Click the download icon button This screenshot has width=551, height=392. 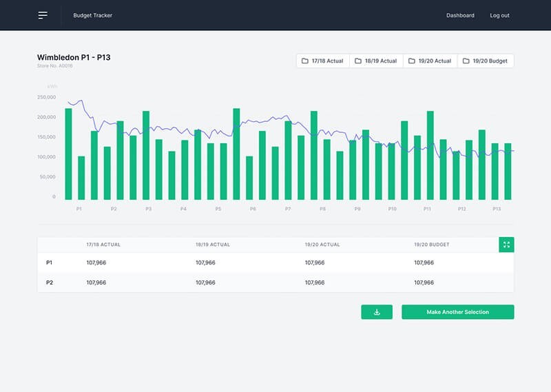click(377, 312)
